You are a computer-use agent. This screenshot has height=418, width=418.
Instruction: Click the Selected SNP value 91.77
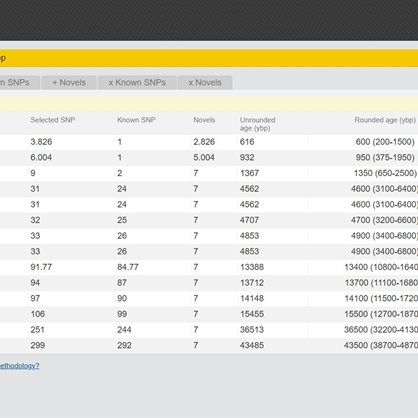(x=41, y=267)
